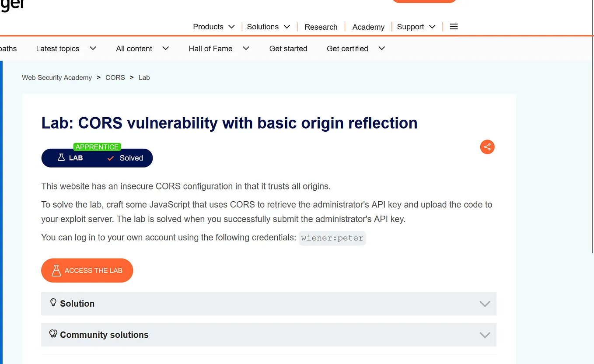Click the lightbulb icon beside Solution
The image size is (594, 364).
point(53,302)
